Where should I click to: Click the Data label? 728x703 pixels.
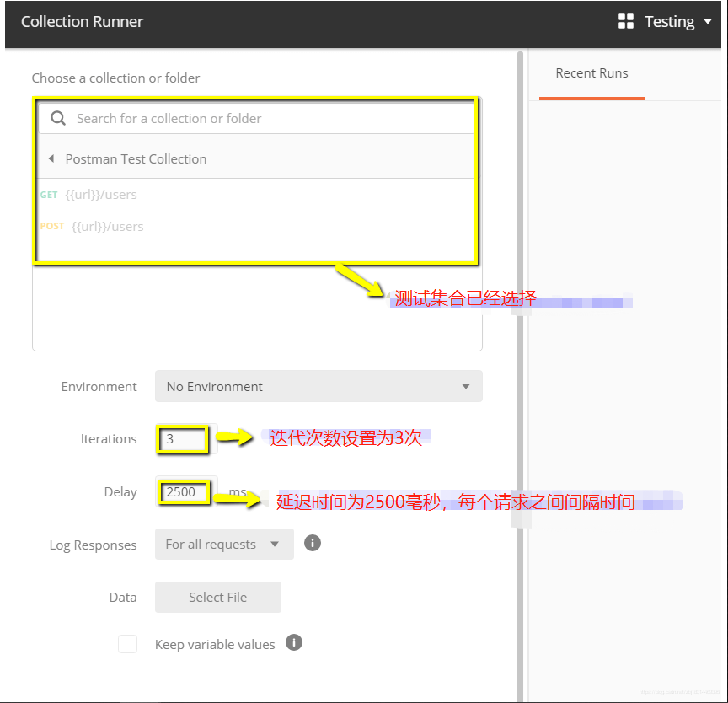tap(123, 597)
